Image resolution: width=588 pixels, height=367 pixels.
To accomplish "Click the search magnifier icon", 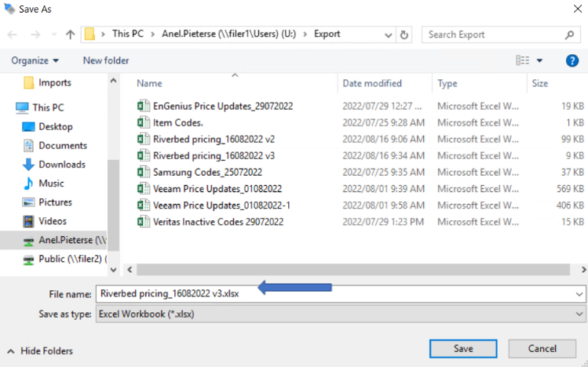I will [570, 35].
